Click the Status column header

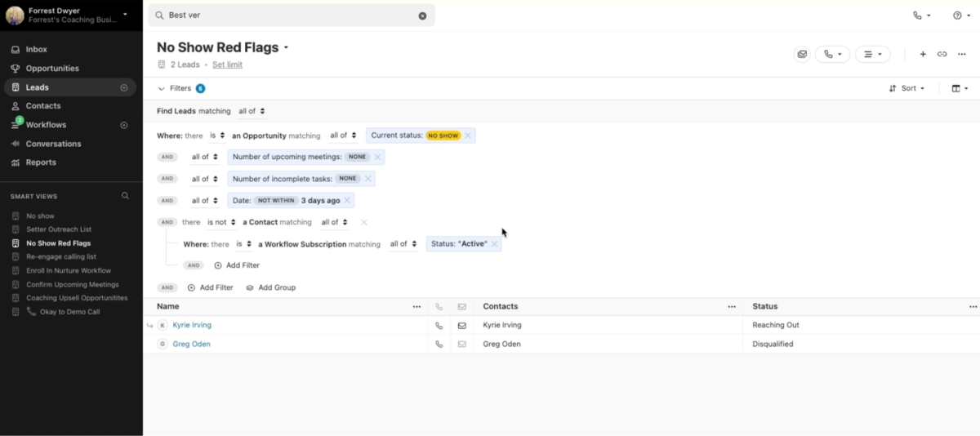765,307
